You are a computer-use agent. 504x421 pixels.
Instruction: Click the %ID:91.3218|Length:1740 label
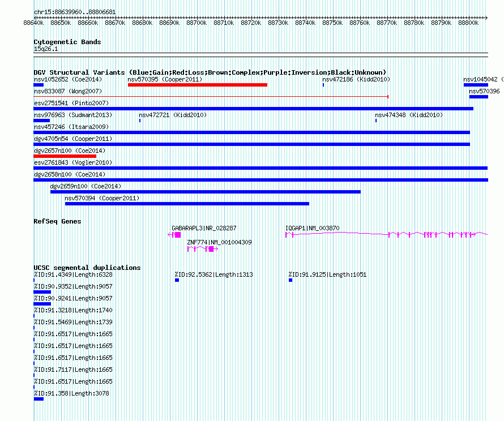click(x=73, y=310)
